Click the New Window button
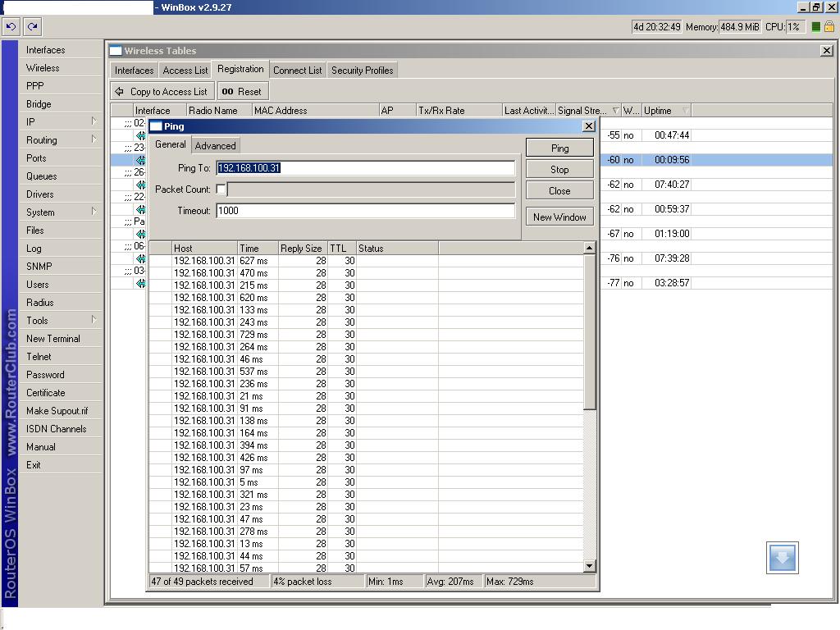The height and width of the screenshot is (630, 840). click(x=559, y=217)
